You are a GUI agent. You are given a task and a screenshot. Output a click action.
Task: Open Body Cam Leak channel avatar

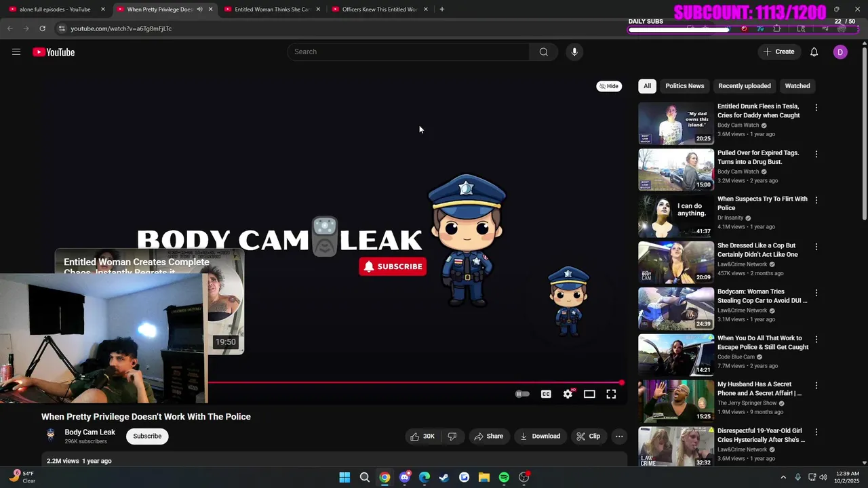[50, 436]
